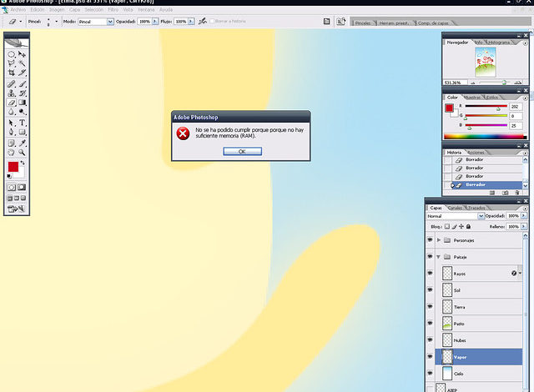Open the layer Opacidad slider arrow
Viewport: 534px width, 392px height.
point(523,216)
